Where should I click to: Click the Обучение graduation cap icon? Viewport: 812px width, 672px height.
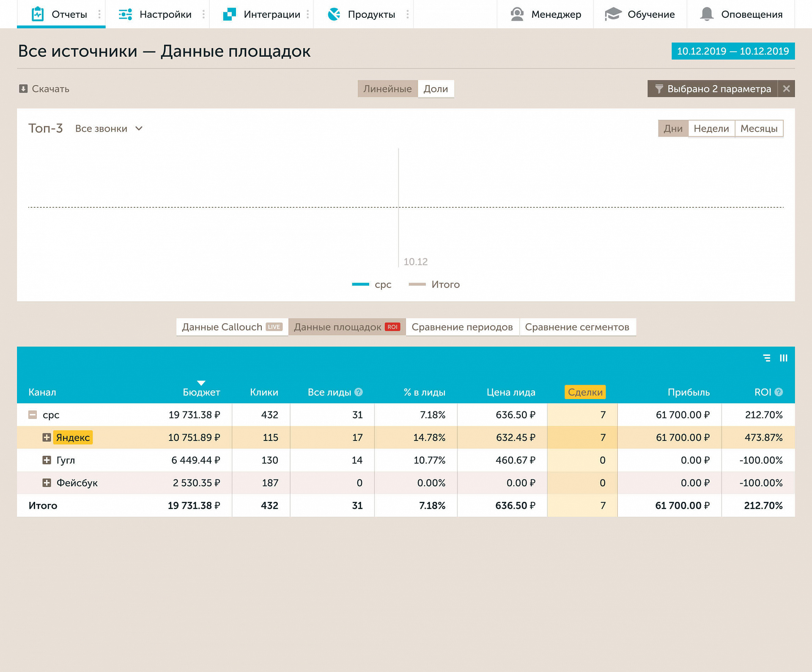(613, 14)
